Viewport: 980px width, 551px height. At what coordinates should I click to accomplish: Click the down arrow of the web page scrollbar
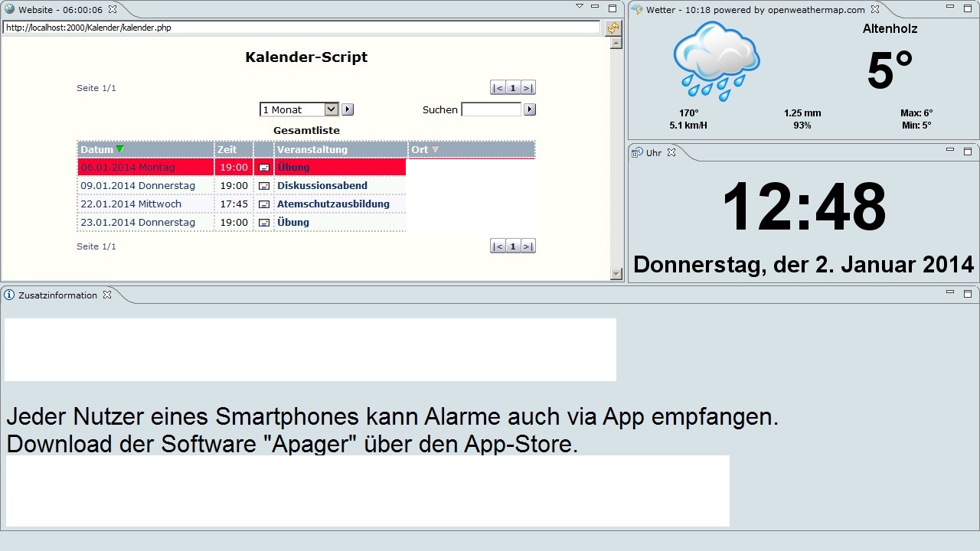(x=616, y=274)
